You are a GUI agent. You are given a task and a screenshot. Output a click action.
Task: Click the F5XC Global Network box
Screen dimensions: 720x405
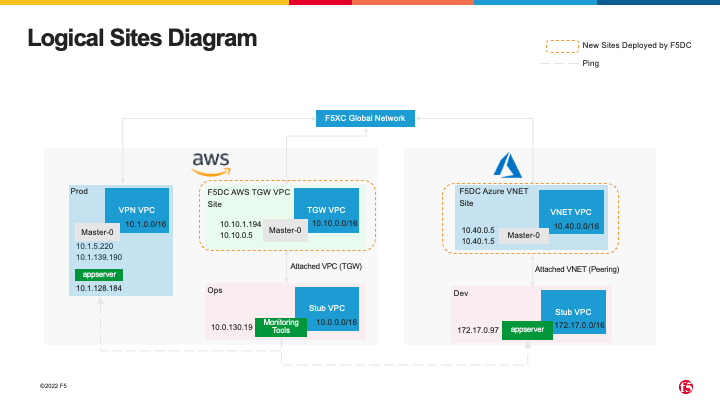click(365, 118)
